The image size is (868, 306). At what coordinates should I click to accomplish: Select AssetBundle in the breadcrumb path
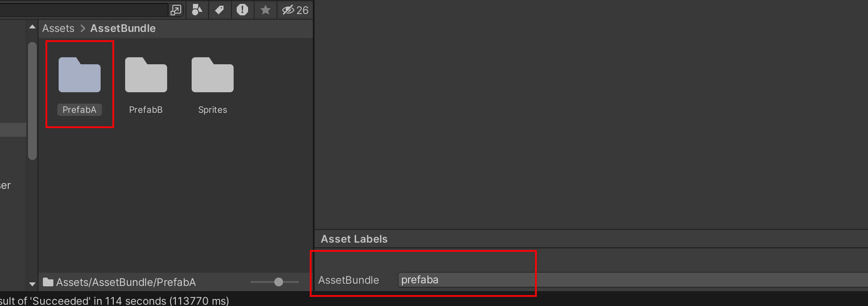[123, 28]
